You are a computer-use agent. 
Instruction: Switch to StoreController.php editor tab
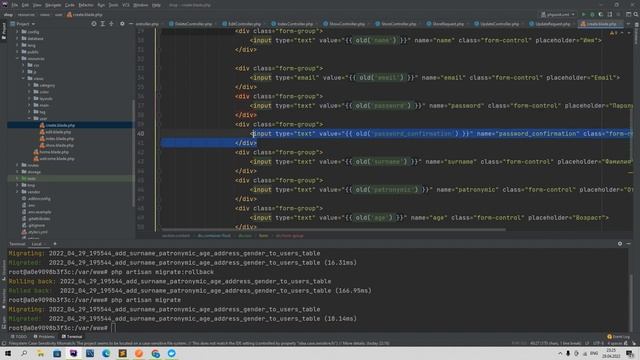point(396,24)
